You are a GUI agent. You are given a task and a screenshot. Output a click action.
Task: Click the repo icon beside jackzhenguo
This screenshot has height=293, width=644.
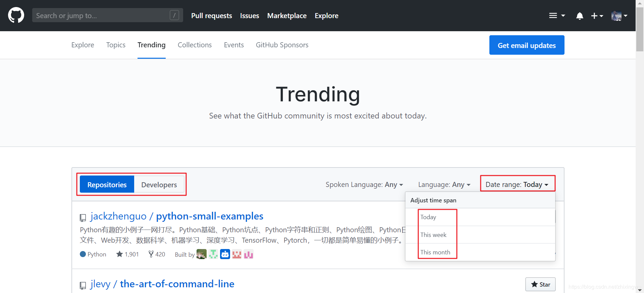[x=83, y=217]
